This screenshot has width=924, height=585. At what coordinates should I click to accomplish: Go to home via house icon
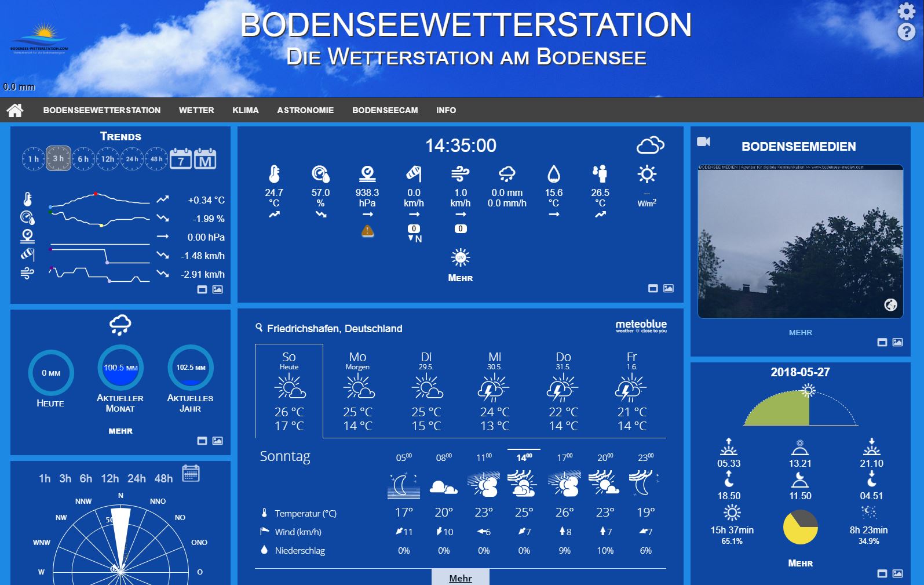[15, 110]
